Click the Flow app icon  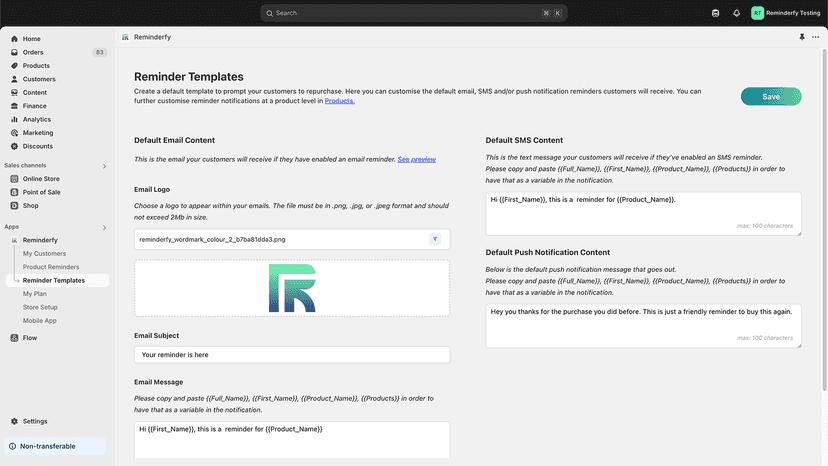click(14, 338)
